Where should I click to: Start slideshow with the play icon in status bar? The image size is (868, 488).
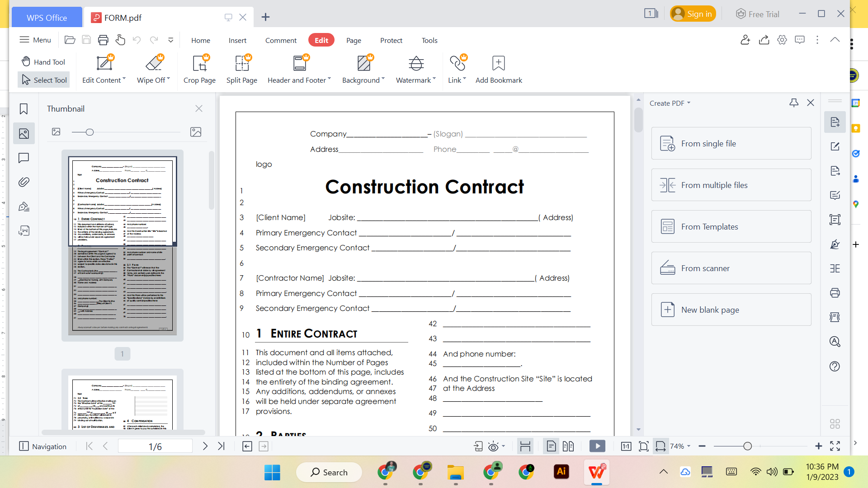[x=597, y=446]
